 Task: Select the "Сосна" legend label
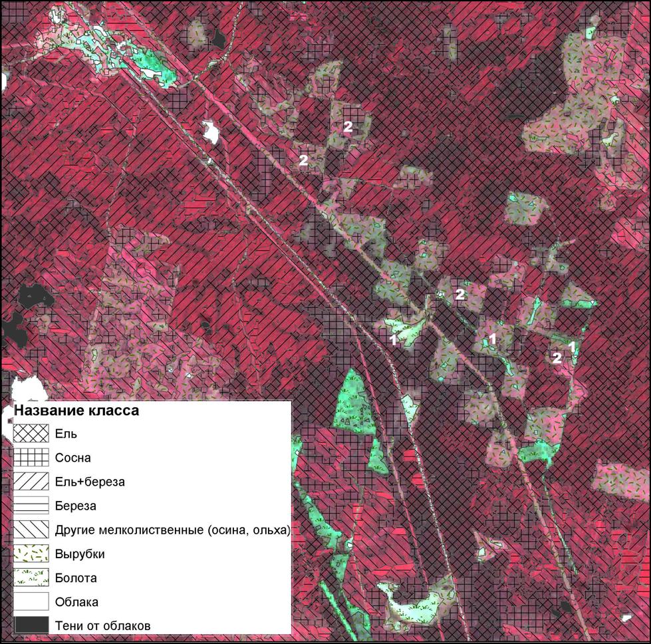click(x=72, y=458)
